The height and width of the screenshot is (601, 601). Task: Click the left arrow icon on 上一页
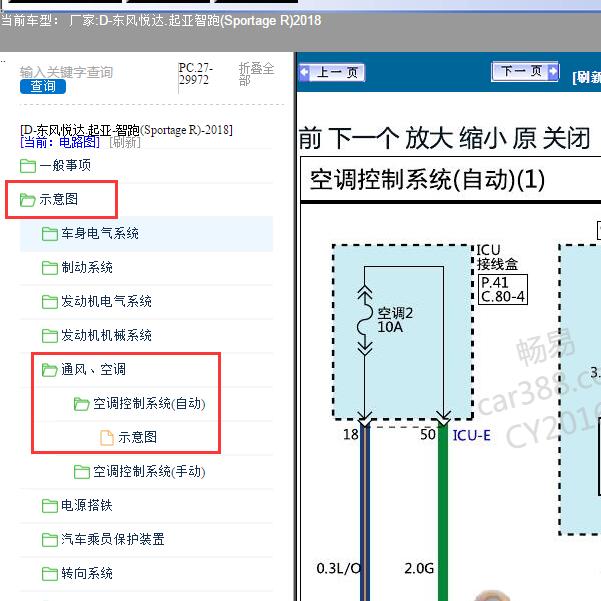click(305, 72)
